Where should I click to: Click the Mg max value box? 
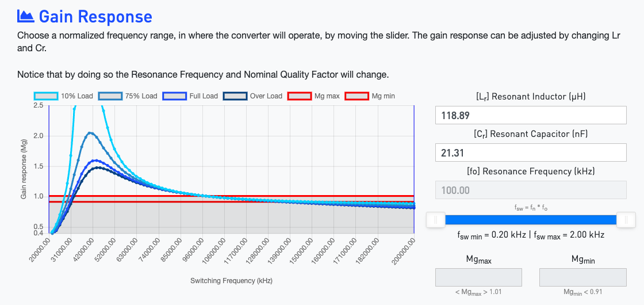478,277
